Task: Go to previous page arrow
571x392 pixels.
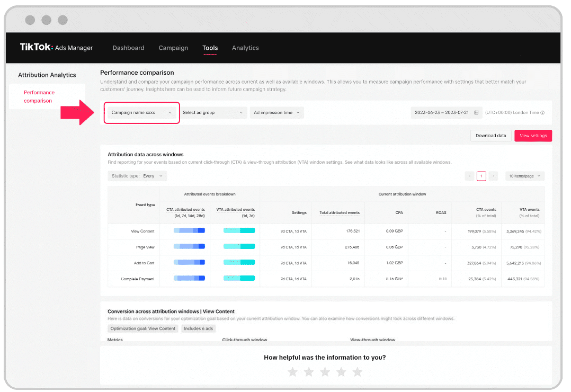Action: 469,176
